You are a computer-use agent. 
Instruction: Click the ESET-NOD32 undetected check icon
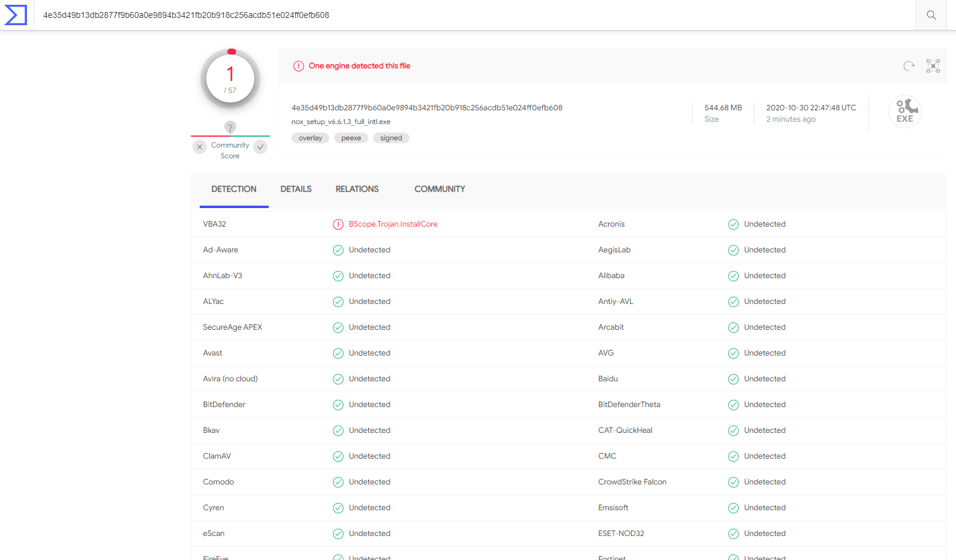(x=733, y=534)
